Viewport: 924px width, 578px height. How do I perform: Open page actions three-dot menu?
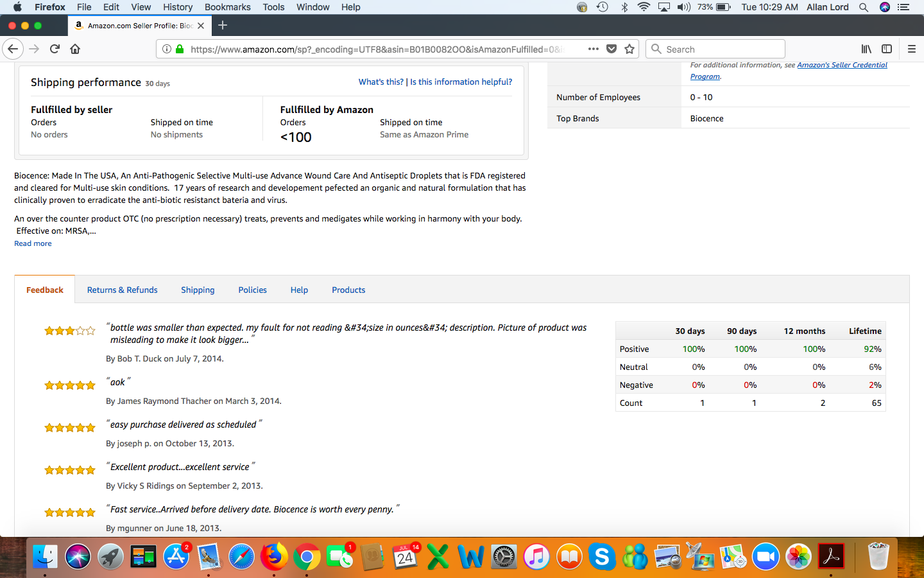coord(594,49)
